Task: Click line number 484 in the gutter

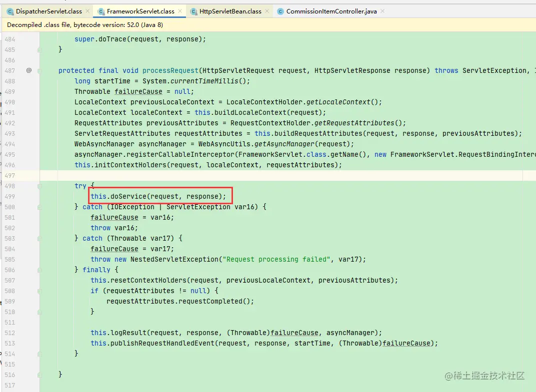Action: 10,39
